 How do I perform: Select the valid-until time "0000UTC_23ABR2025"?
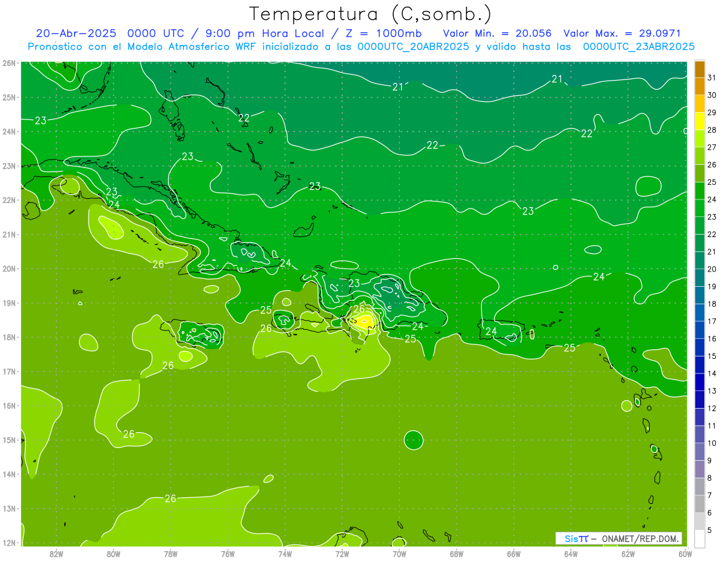(638, 46)
